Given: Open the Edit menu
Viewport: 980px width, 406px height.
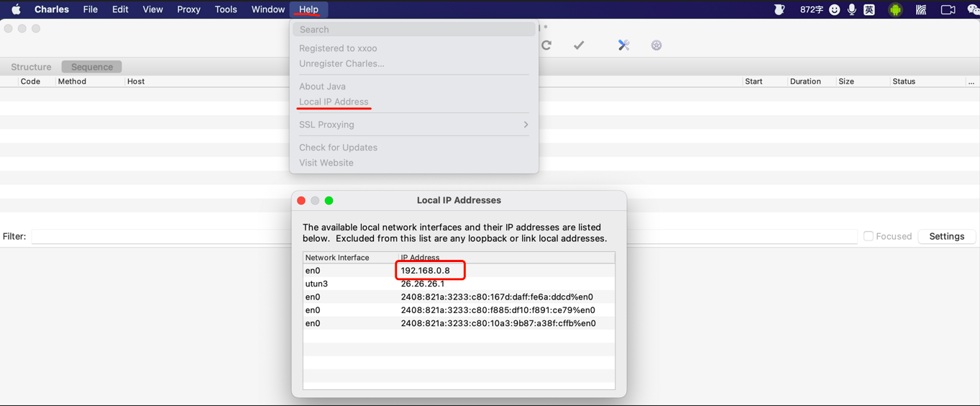Looking at the screenshot, I should pos(120,9).
